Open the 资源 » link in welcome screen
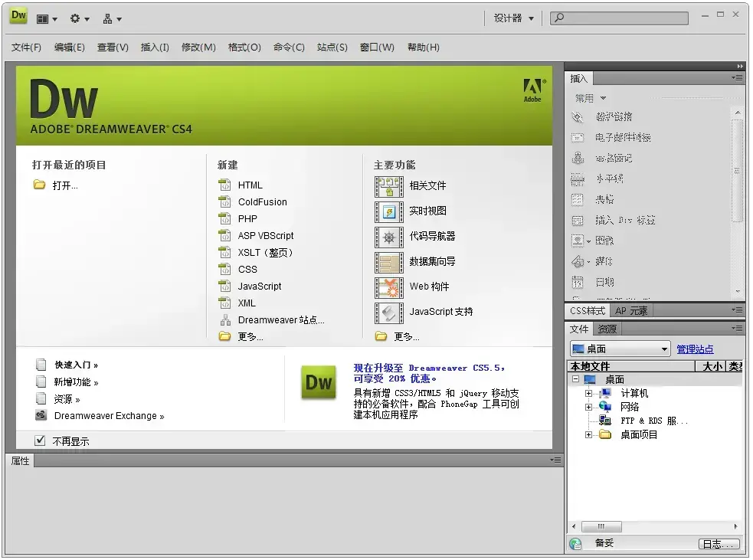753x560 pixels. point(67,399)
